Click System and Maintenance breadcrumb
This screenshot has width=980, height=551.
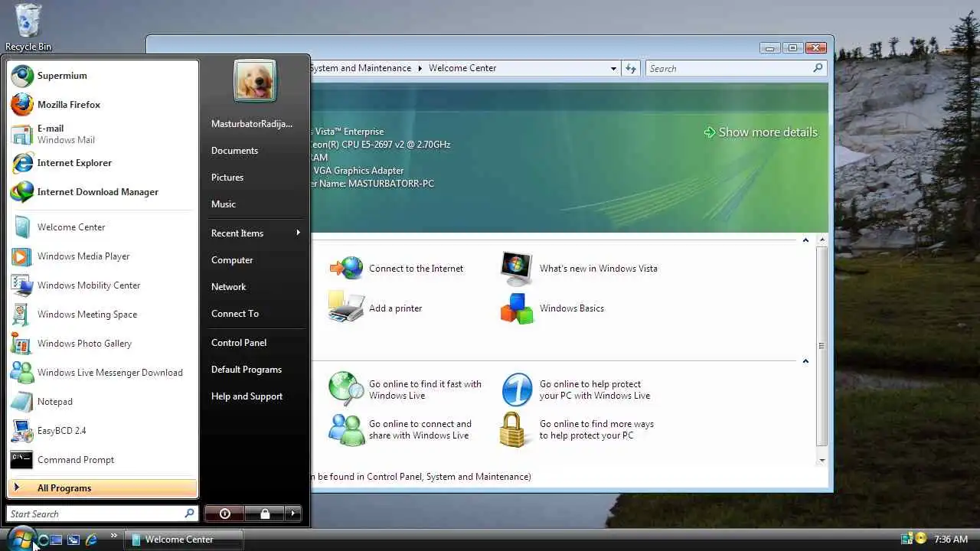pyautogui.click(x=361, y=68)
